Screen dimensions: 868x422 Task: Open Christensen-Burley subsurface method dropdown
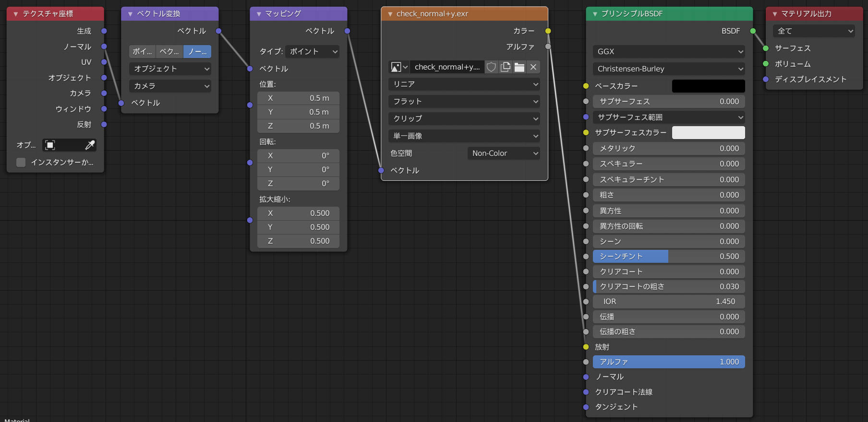[x=669, y=69]
